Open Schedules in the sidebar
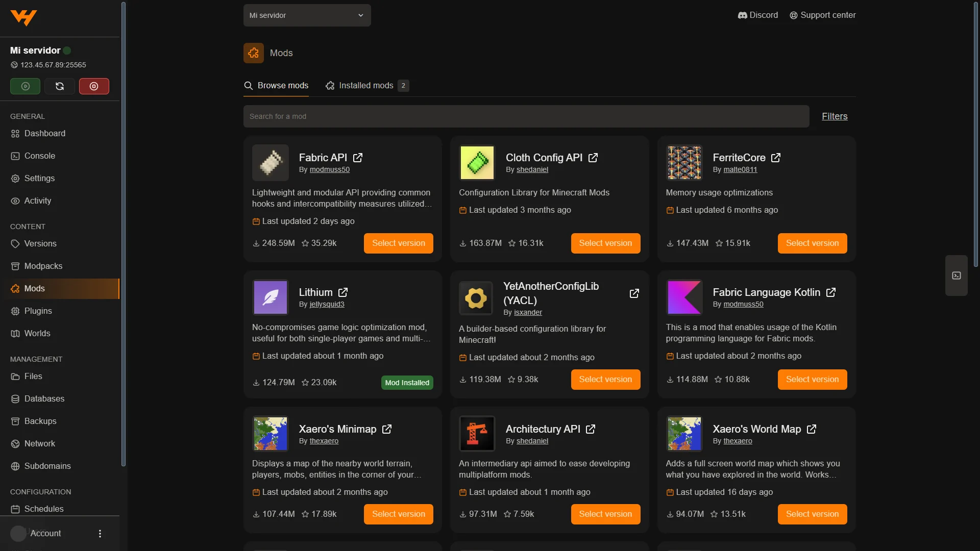This screenshot has height=551, width=980. 60,509
